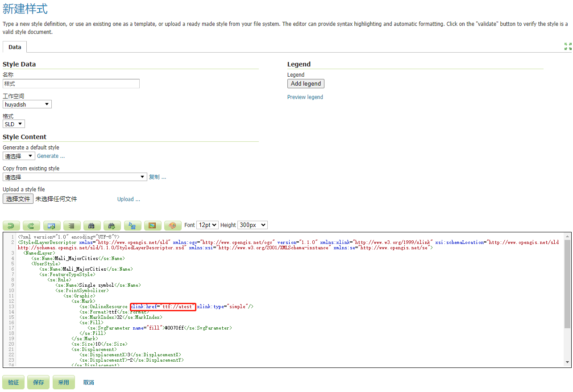Click the #0070ff fill value in code

[x=175, y=328]
